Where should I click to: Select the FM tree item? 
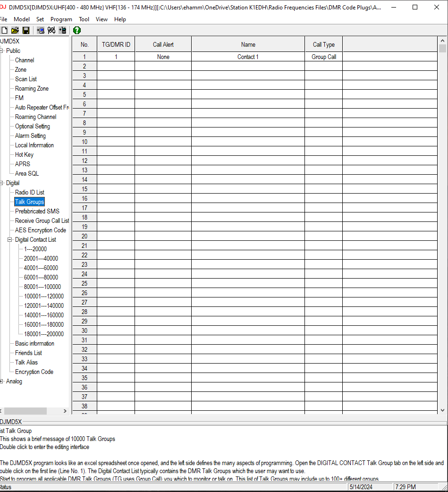click(19, 98)
